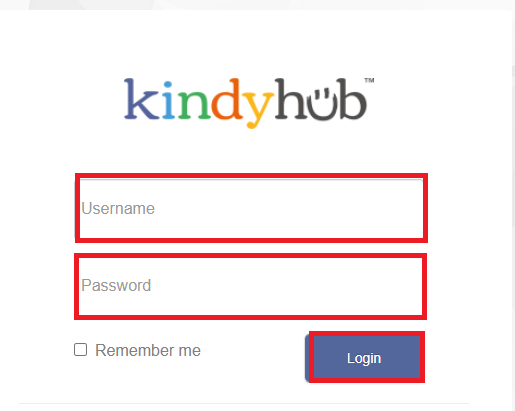Click the blue letter "k" in the logo

point(142,99)
